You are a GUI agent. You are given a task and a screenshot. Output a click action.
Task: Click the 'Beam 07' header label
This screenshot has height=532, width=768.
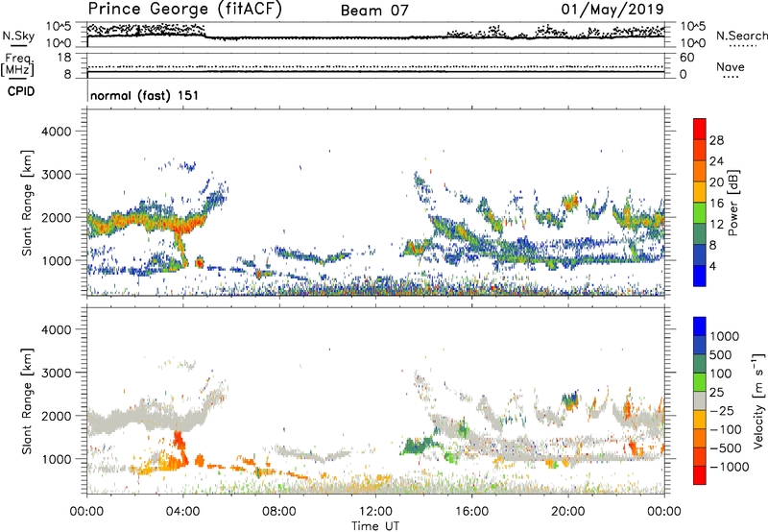pos(374,11)
